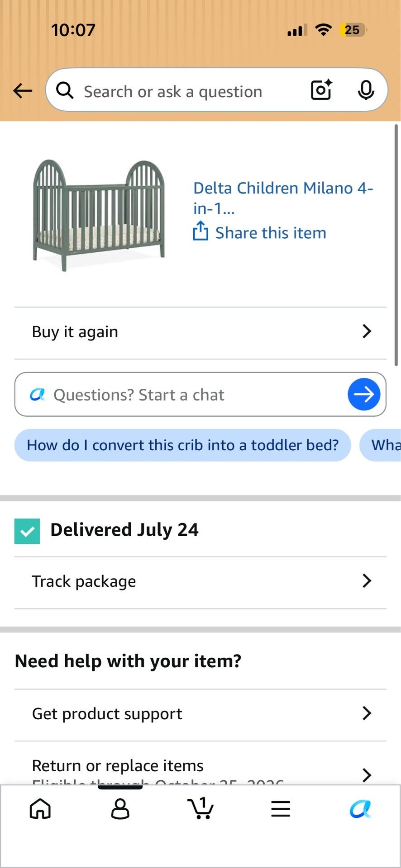The width and height of the screenshot is (401, 868).
Task: Expand Get product support chevron
Action: point(367,713)
